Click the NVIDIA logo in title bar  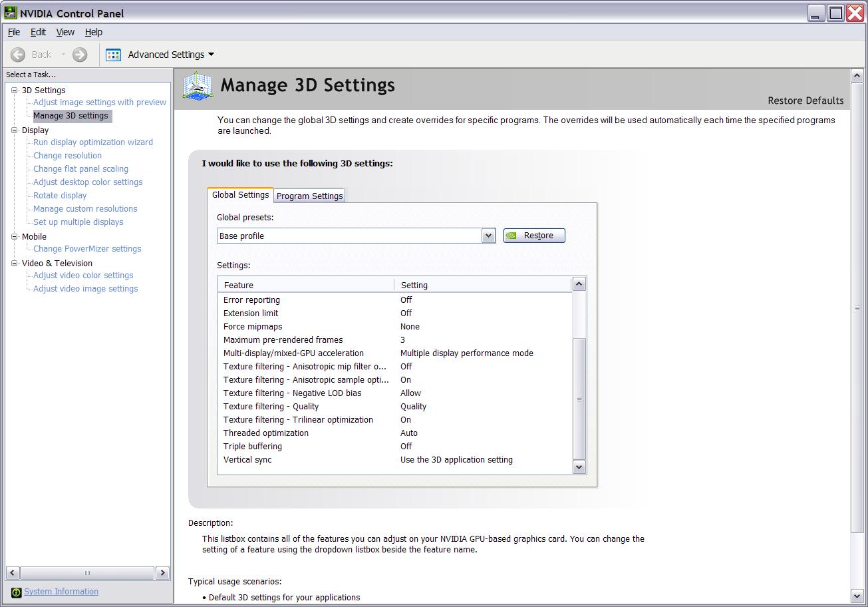(10, 13)
